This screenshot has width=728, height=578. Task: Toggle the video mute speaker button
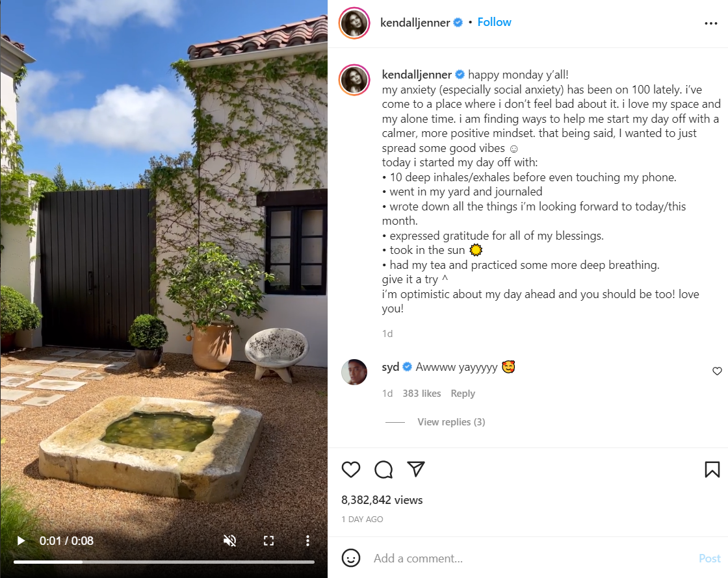[x=229, y=540]
